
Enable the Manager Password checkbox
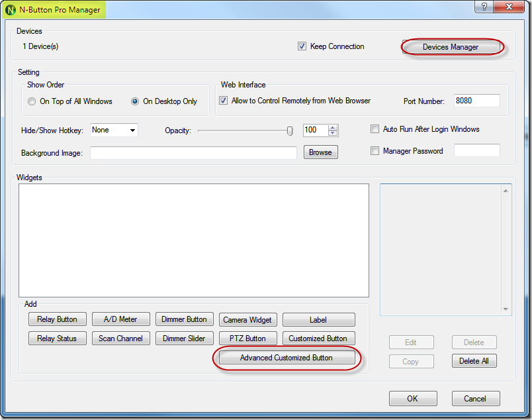coord(375,151)
